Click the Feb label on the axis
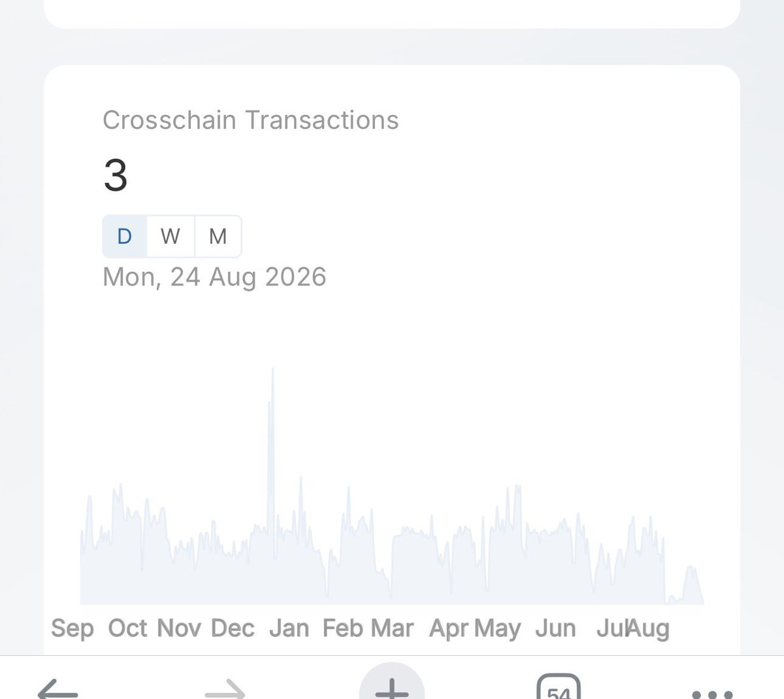Image resolution: width=784 pixels, height=699 pixels. point(343,628)
